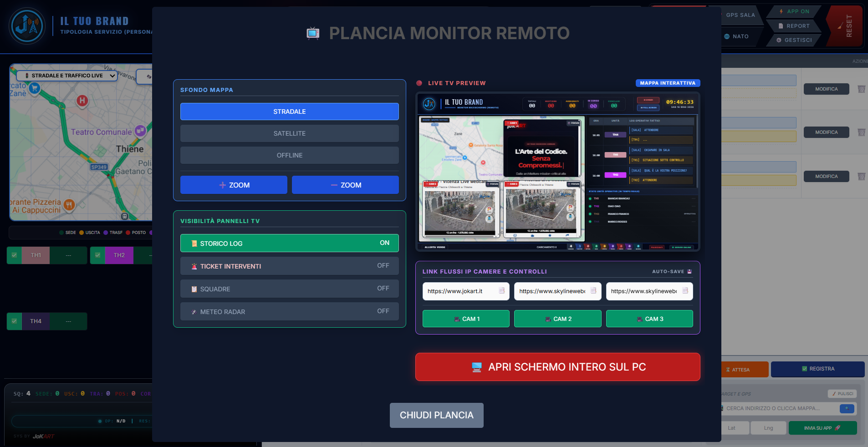Select OFFLINE map background
Image resolution: width=868 pixels, height=447 pixels.
pyautogui.click(x=289, y=155)
